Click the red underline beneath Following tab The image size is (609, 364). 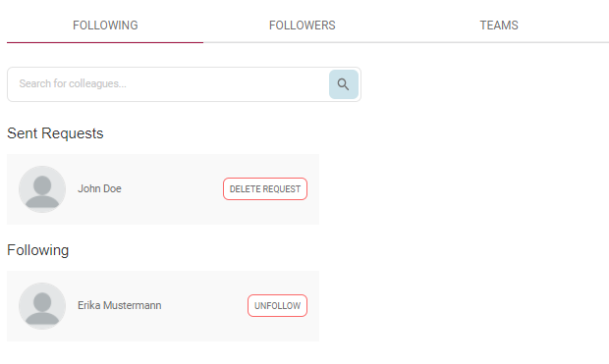105,42
